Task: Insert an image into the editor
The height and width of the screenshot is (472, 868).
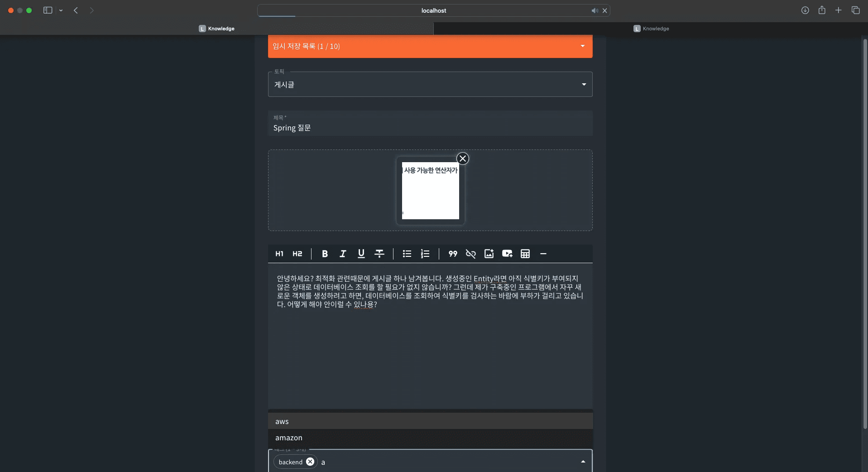Action: (489, 254)
